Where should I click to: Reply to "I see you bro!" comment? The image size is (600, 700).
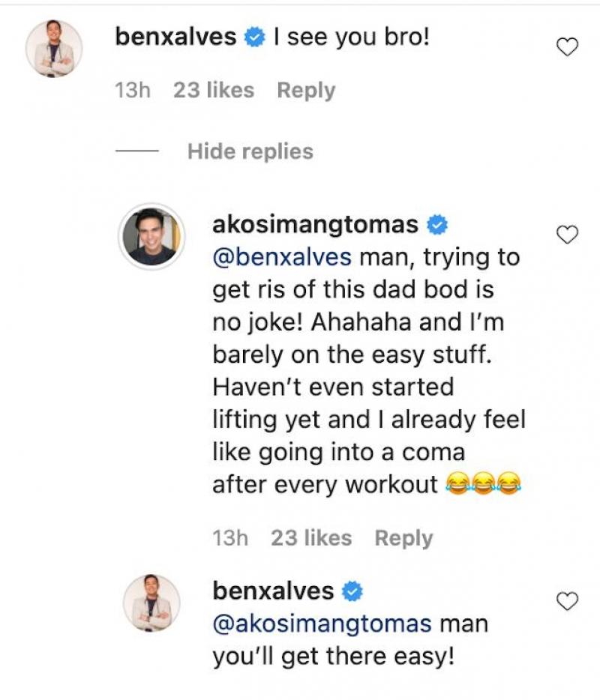[x=306, y=91]
